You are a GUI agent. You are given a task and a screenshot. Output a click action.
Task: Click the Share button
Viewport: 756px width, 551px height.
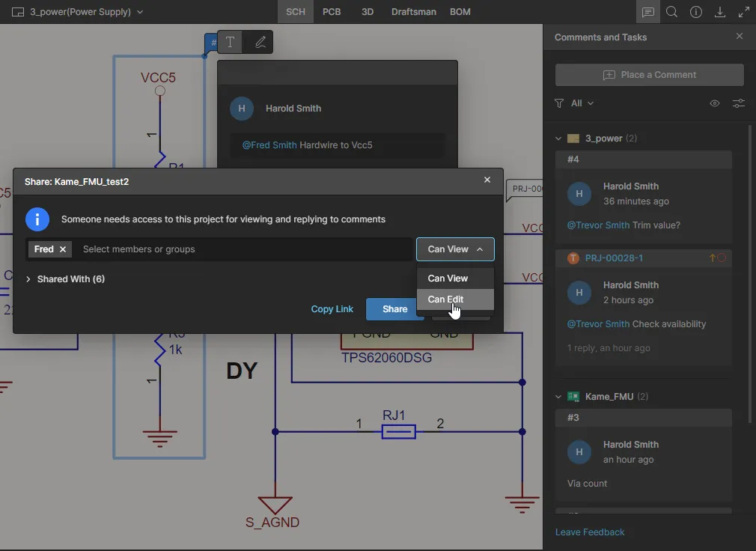coord(395,309)
